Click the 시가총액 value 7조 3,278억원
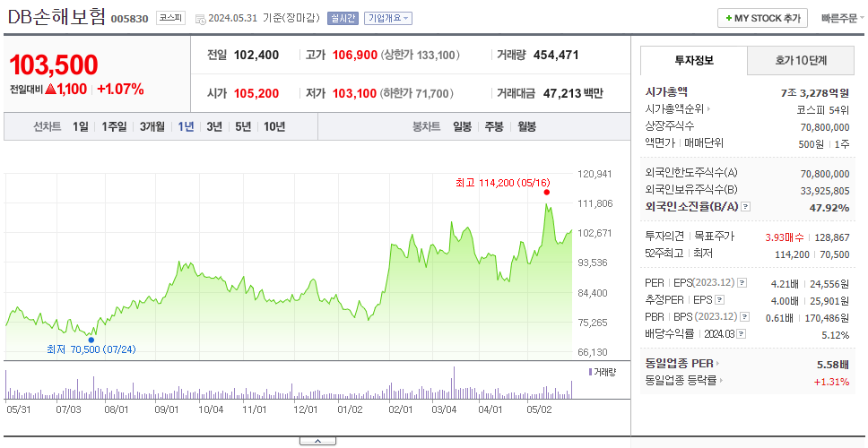This screenshot has height=448, width=868. tap(815, 93)
